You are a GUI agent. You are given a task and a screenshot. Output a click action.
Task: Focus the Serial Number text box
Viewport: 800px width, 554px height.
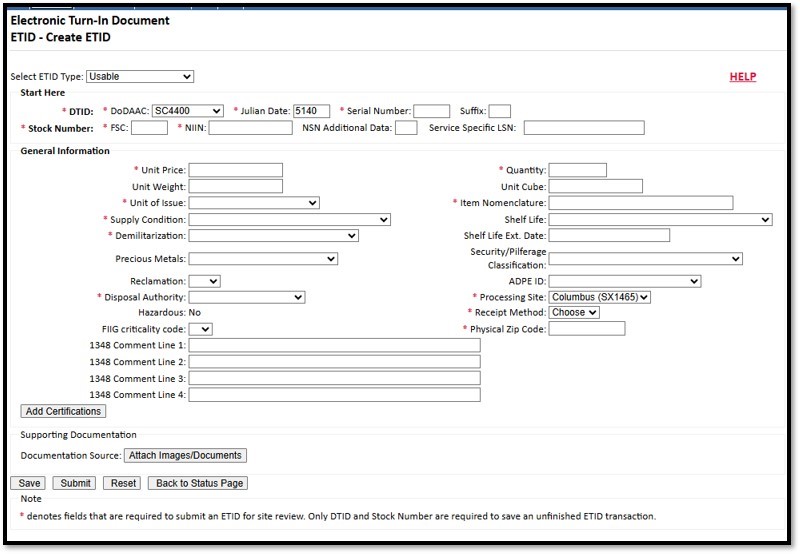pos(431,111)
